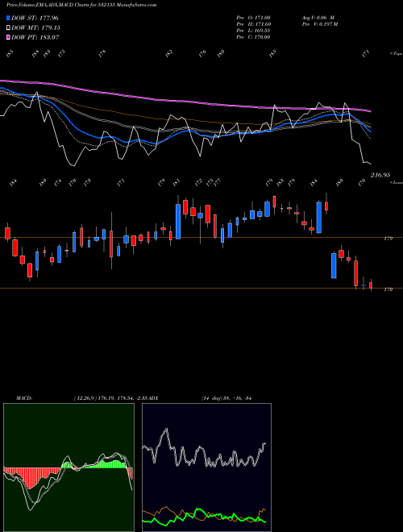Click the 'Pre L: 169.55' value
The image size is (403, 532).
tap(253, 31)
